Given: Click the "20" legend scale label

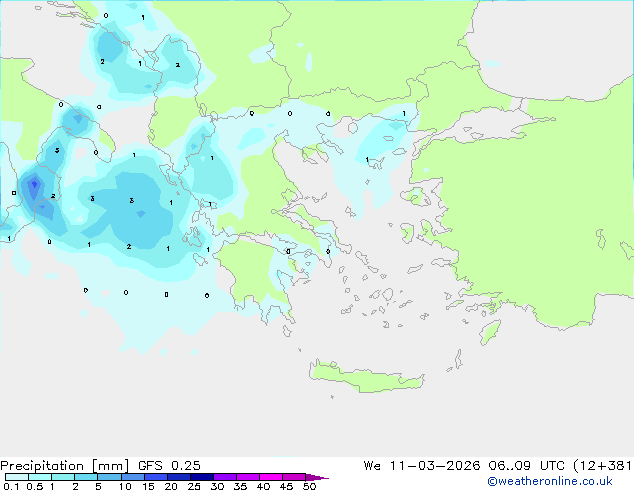Looking at the screenshot, I should tap(171, 486).
